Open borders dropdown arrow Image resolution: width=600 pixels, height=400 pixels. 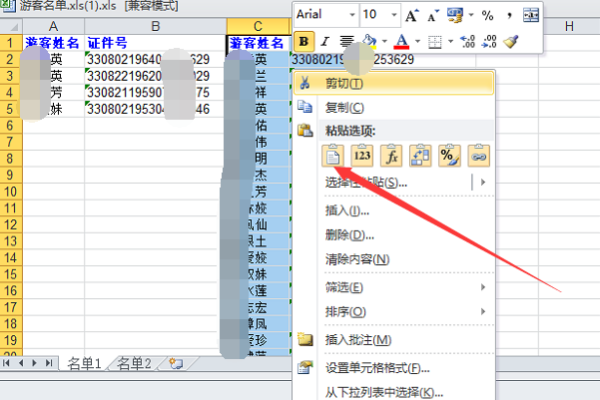[x=450, y=41]
